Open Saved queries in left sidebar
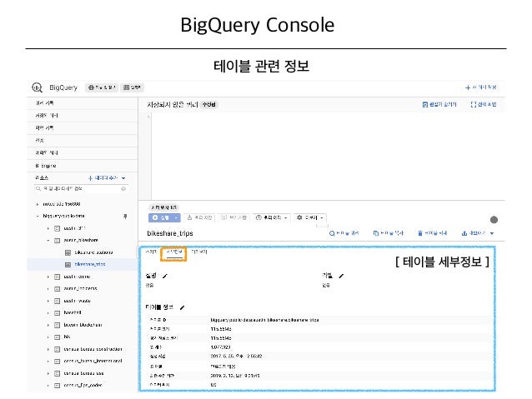 [47, 115]
